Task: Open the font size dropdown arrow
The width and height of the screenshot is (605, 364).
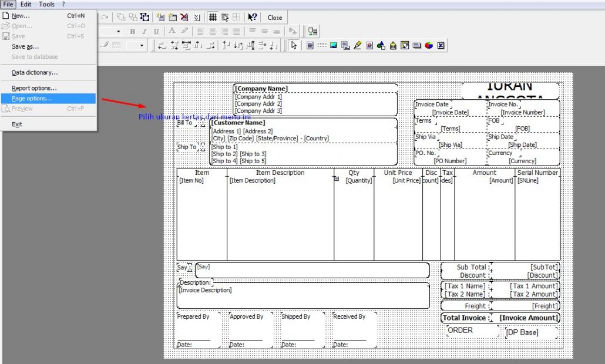Action: click(119, 31)
